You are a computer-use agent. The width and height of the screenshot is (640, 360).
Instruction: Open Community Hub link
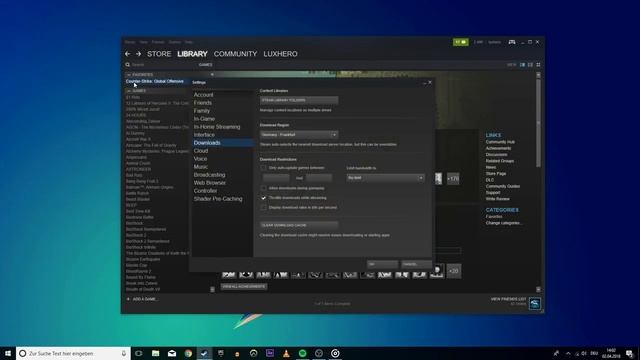pyautogui.click(x=500, y=142)
